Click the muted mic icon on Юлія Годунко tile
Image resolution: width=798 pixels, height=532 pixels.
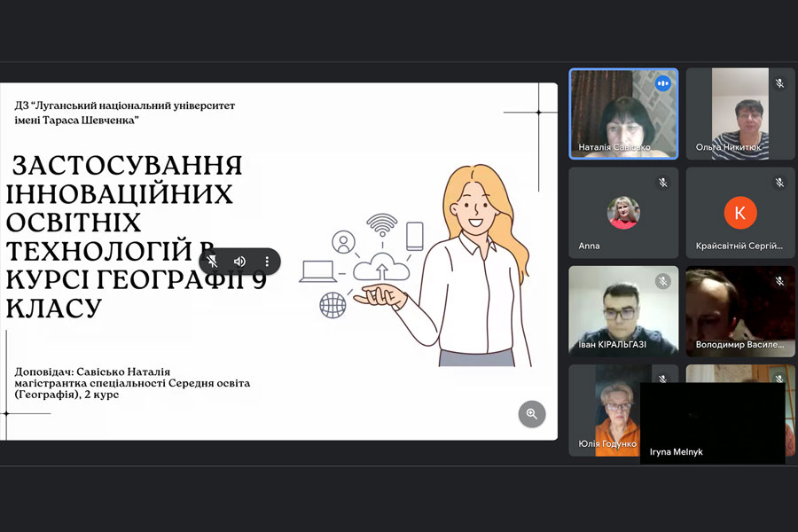coord(662,379)
